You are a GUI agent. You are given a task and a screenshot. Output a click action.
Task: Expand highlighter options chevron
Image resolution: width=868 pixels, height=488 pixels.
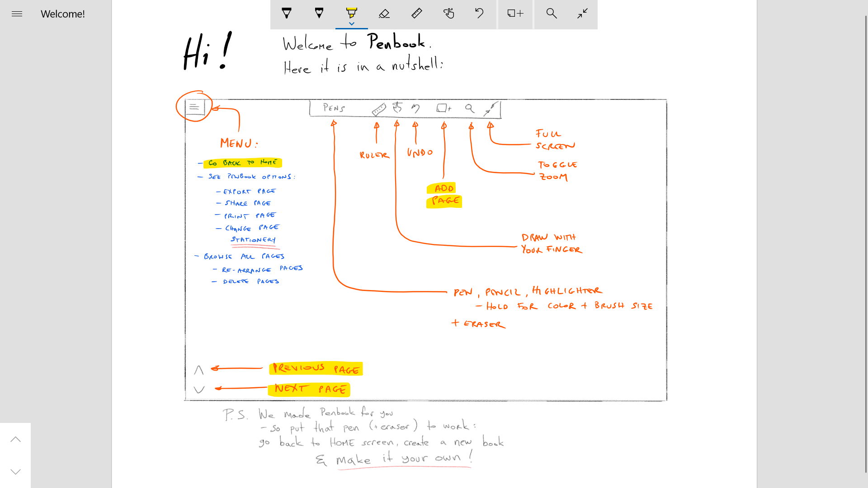click(x=352, y=23)
